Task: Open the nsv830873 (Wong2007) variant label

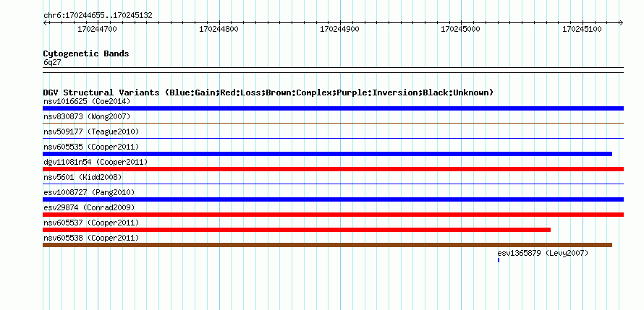Action: pyautogui.click(x=87, y=116)
